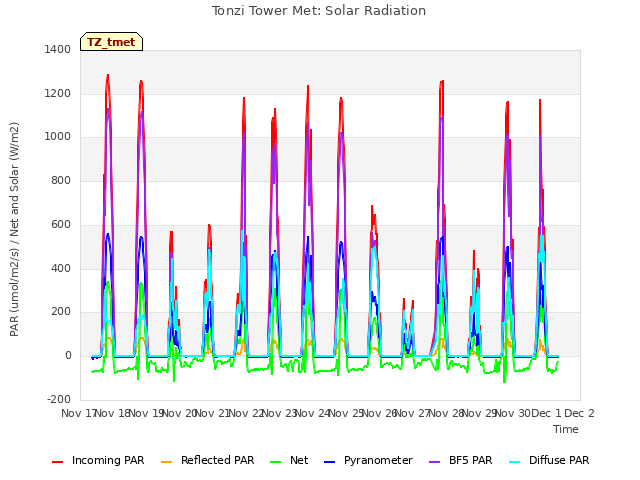This screenshot has height=480, width=640.
Task: Click the x-axis title Time
Action: pyautogui.click(x=566, y=429)
